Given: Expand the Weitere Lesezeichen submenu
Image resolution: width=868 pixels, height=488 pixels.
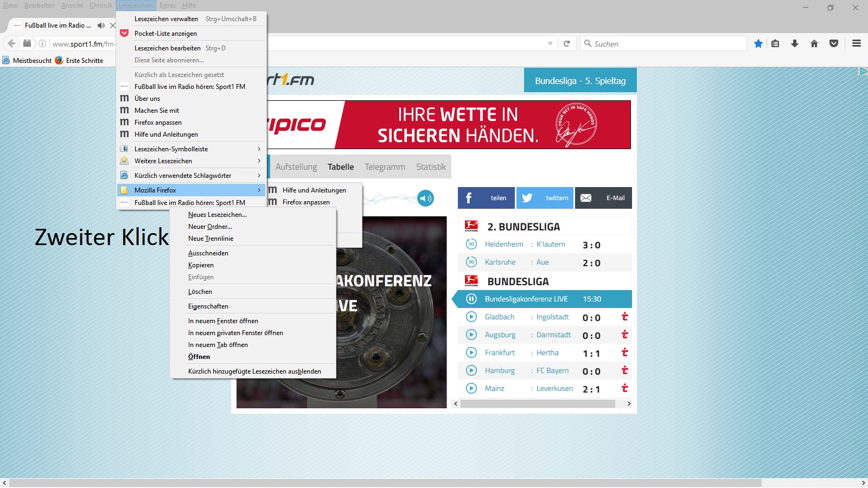Looking at the screenshot, I should [191, 161].
